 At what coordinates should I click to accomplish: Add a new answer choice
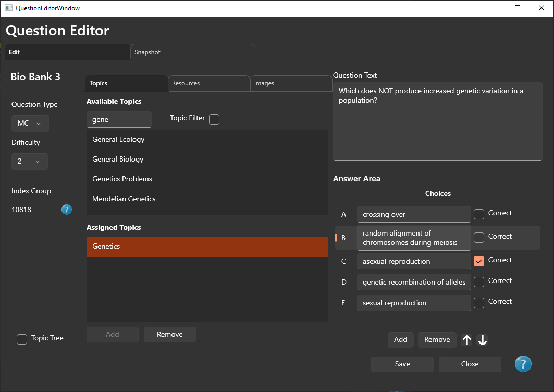tap(400, 340)
